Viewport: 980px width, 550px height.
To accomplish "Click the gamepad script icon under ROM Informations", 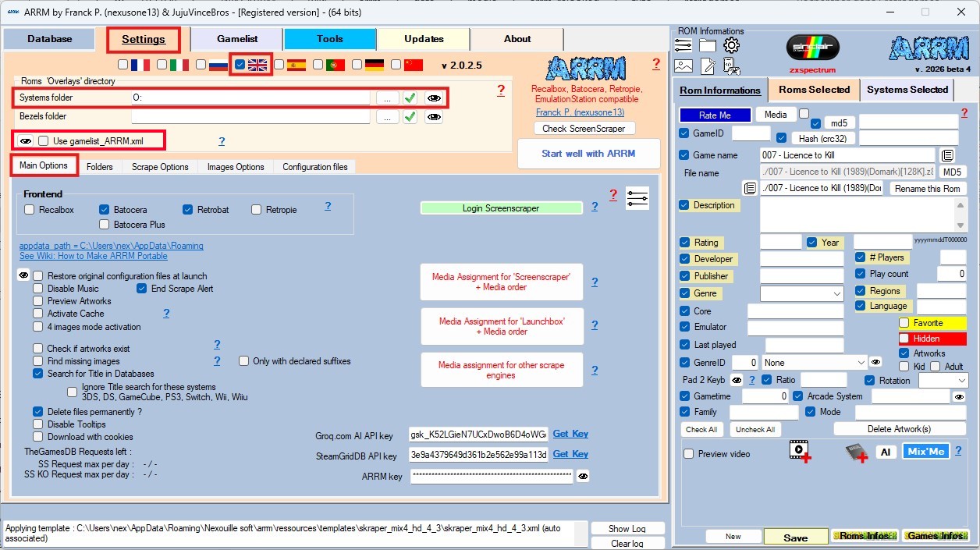I will [731, 66].
